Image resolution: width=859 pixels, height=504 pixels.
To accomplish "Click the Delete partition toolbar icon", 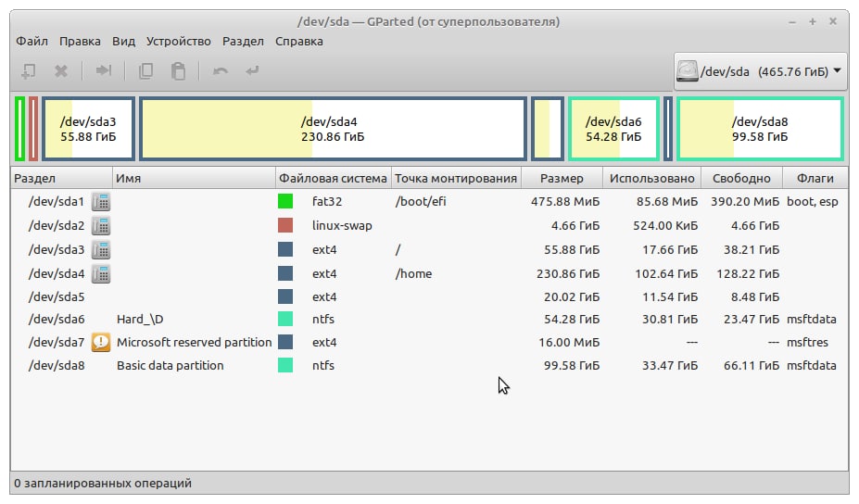I will point(61,70).
